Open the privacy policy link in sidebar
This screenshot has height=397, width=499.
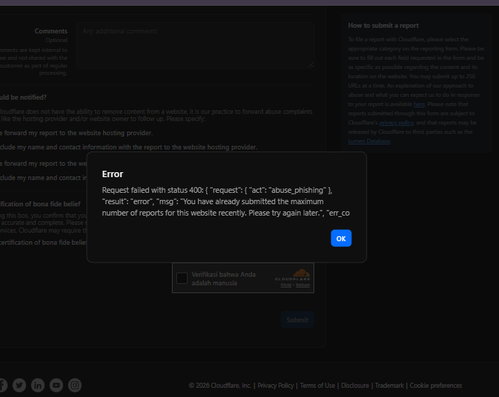[x=396, y=123]
